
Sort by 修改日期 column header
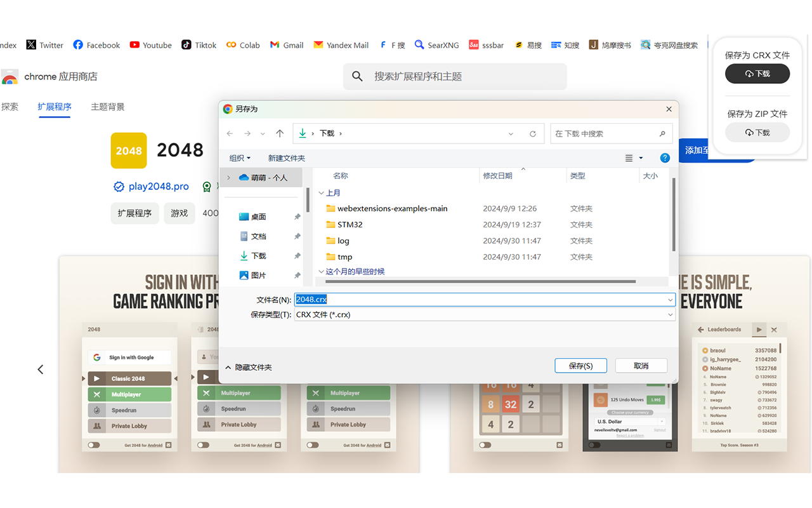coord(498,176)
